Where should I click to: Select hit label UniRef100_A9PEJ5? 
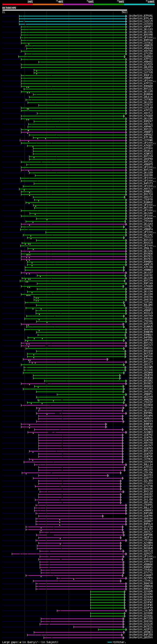click(x=141, y=265)
